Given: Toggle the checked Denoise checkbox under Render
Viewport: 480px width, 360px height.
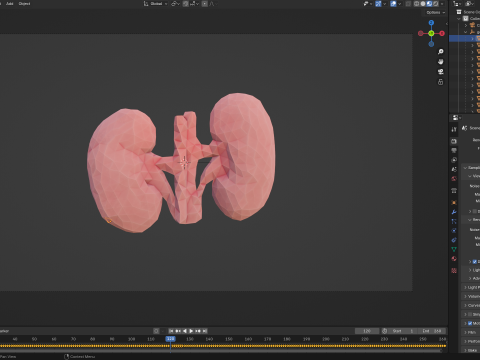Looking at the screenshot, I should [475, 262].
